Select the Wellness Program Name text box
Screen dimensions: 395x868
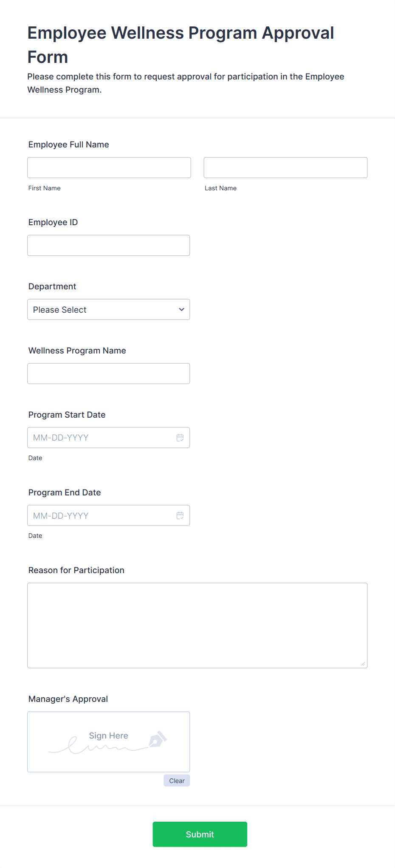pos(109,373)
